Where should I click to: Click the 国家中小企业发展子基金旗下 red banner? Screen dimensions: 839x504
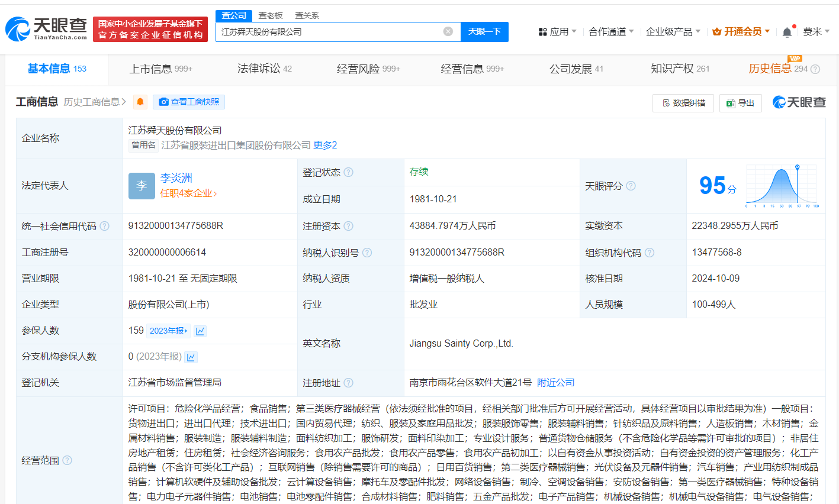[x=150, y=29]
